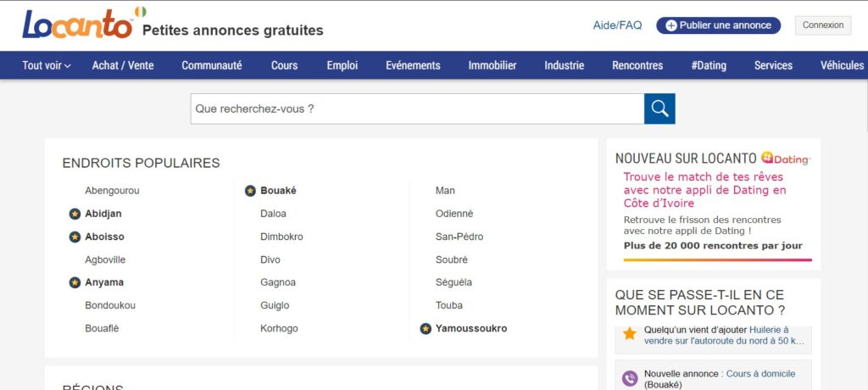Select the city Agboville

[105, 259]
